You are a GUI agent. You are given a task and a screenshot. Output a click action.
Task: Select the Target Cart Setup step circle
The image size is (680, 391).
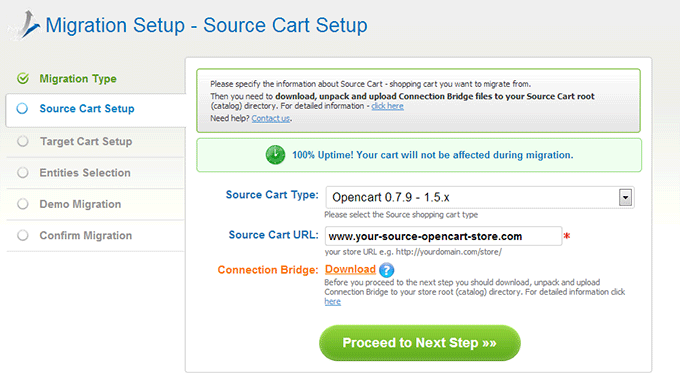point(23,141)
